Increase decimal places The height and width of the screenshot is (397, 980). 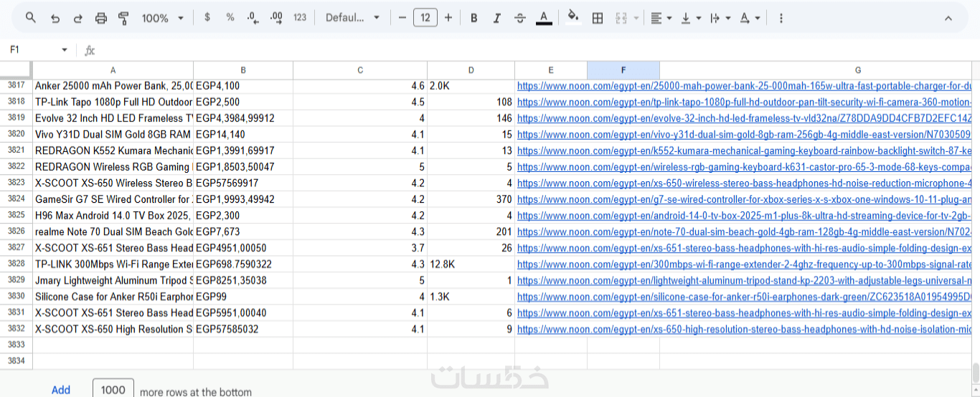(x=276, y=18)
